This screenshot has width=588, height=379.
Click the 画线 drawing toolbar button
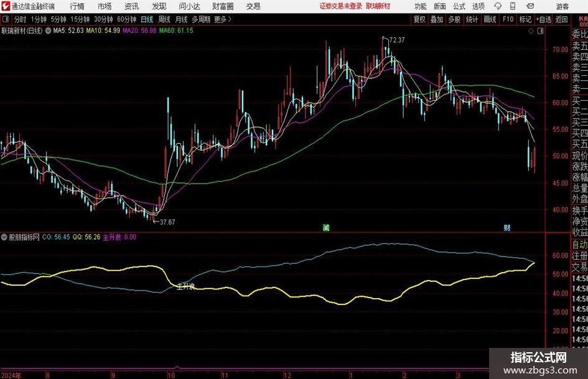[x=490, y=19]
